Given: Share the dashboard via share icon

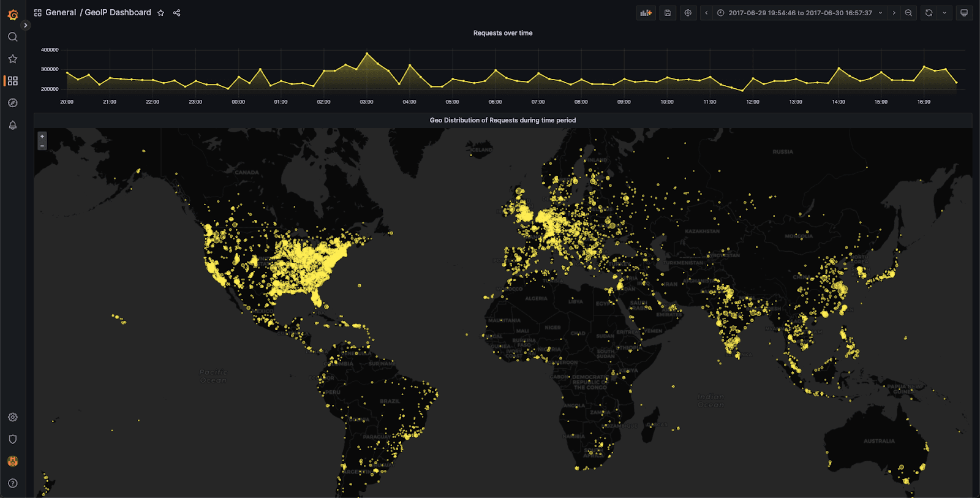Looking at the screenshot, I should click(176, 13).
